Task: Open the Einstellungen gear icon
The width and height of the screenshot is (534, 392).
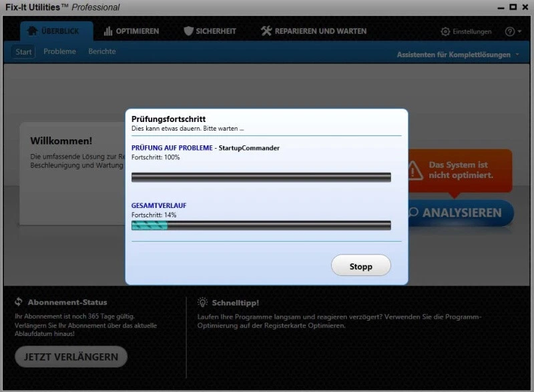Action: pos(444,31)
